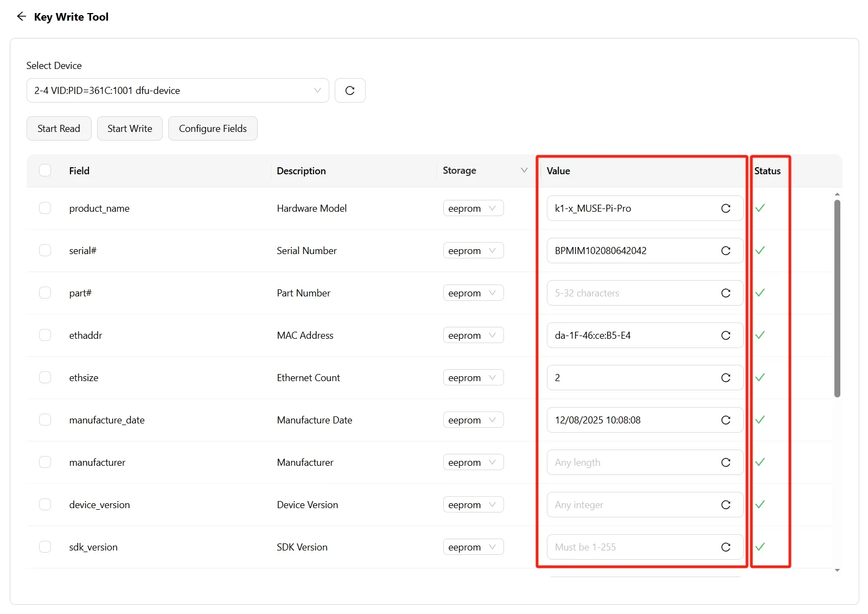Click the refresh icon in the part# value field

(726, 293)
